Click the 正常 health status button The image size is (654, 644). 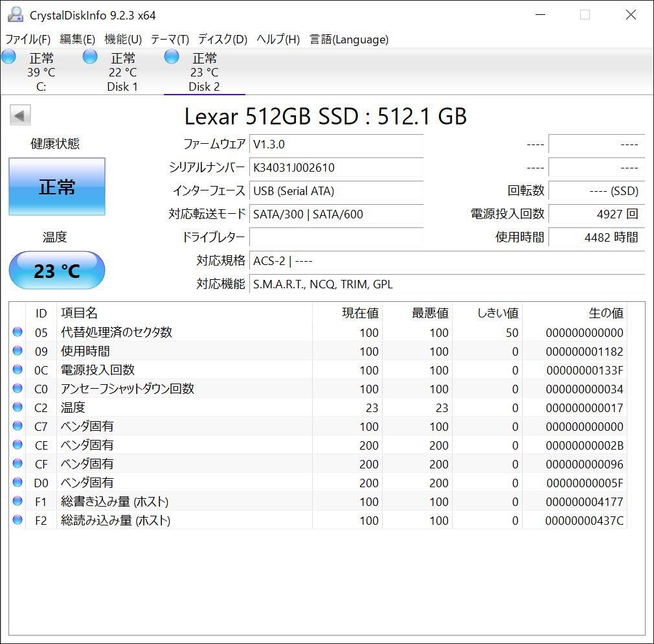click(x=57, y=187)
